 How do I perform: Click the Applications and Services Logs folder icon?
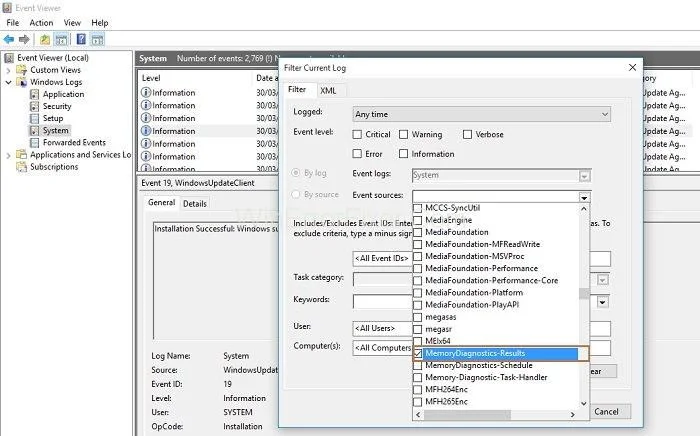click(x=21, y=154)
